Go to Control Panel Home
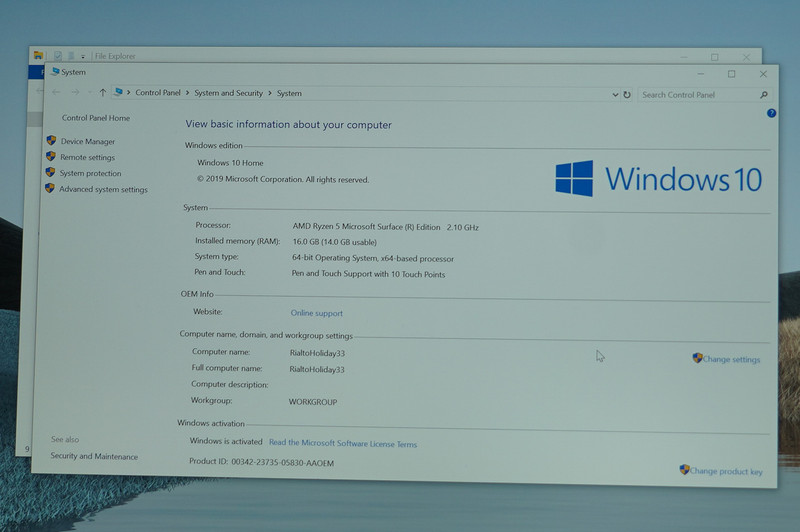The image size is (800, 532). 96,118
